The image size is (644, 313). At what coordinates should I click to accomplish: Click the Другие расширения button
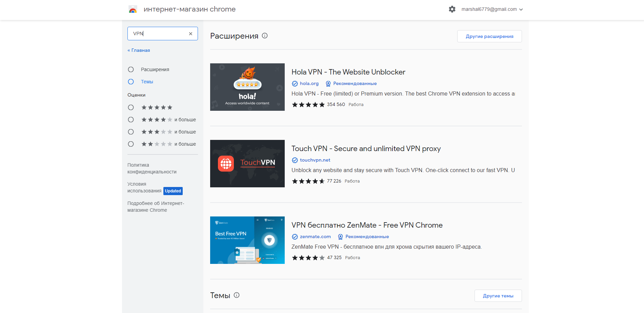pos(489,36)
